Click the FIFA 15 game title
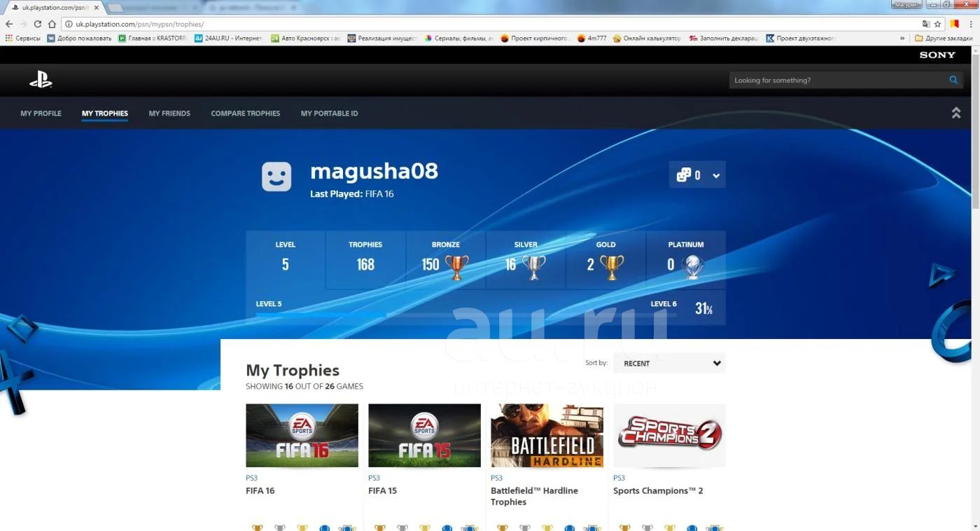The height and width of the screenshot is (531, 980). point(382,490)
